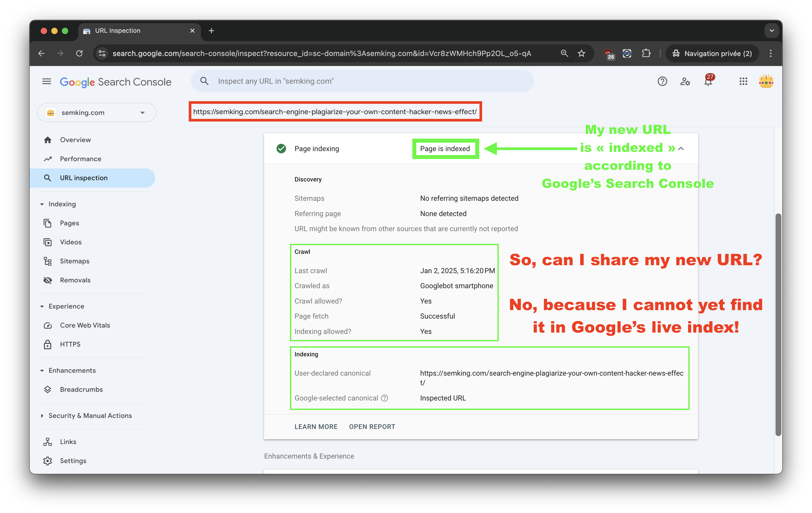
Task: Open the Sitemaps page
Action: [93, 261]
